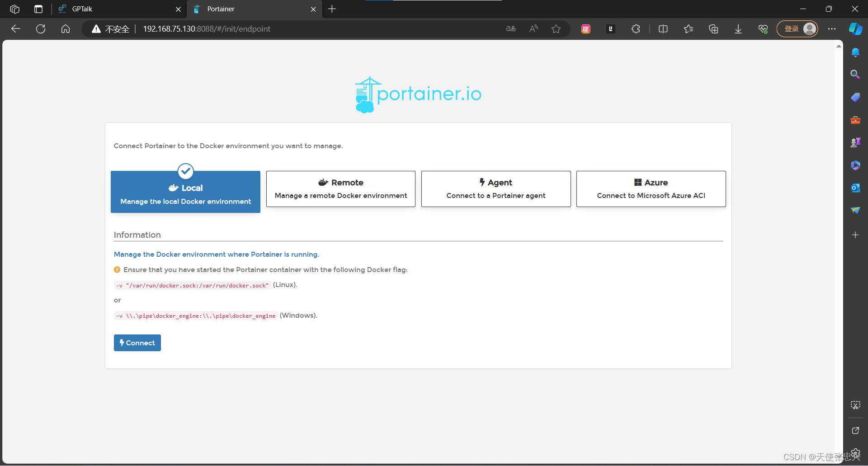Image resolution: width=868 pixels, height=466 pixels.
Task: Select the Local Docker environment option
Action: [185, 192]
